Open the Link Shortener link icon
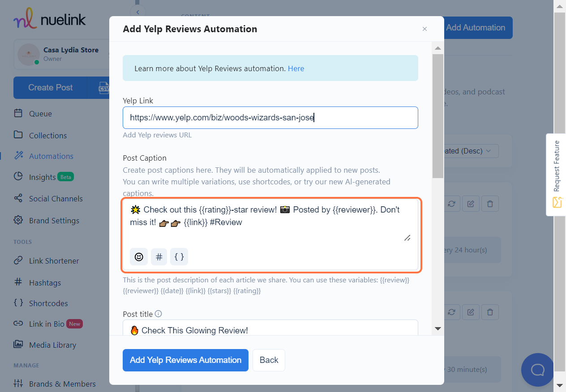The width and height of the screenshot is (566, 392). coord(18,260)
